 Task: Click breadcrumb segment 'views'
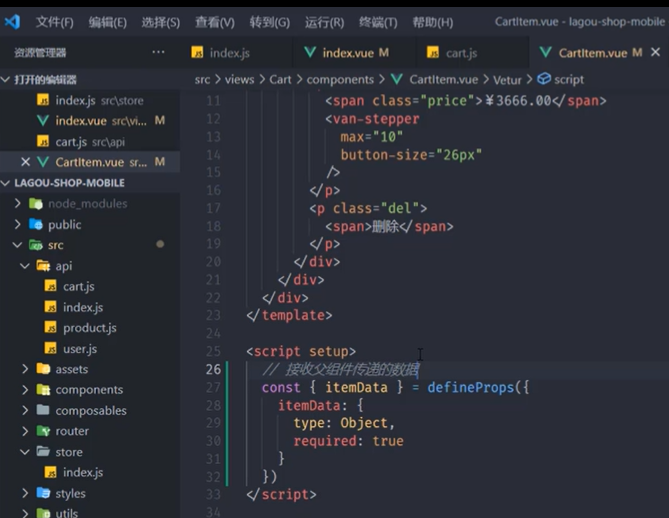(239, 80)
